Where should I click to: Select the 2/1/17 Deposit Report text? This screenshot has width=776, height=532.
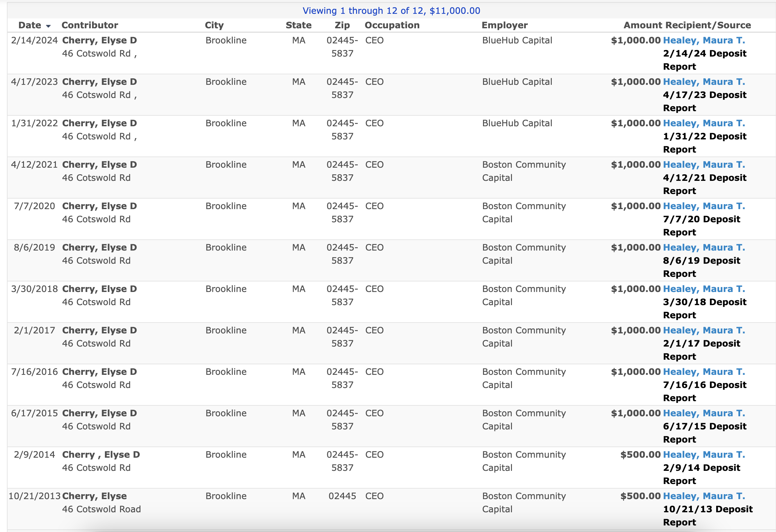point(702,350)
